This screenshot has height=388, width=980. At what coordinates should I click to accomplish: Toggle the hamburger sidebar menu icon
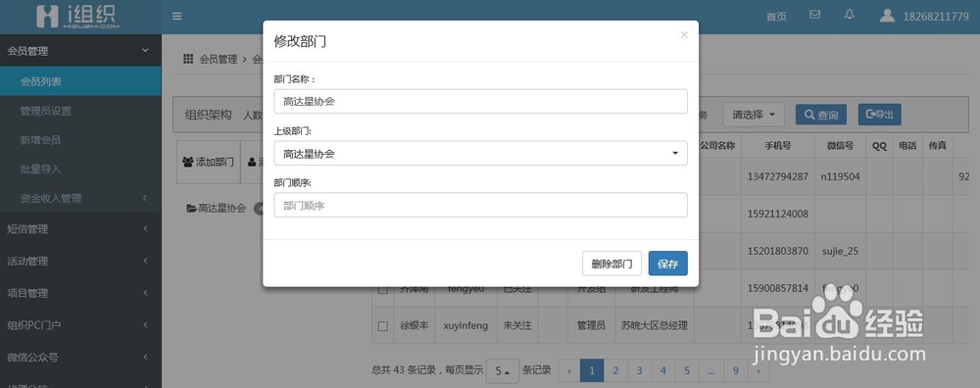click(176, 17)
